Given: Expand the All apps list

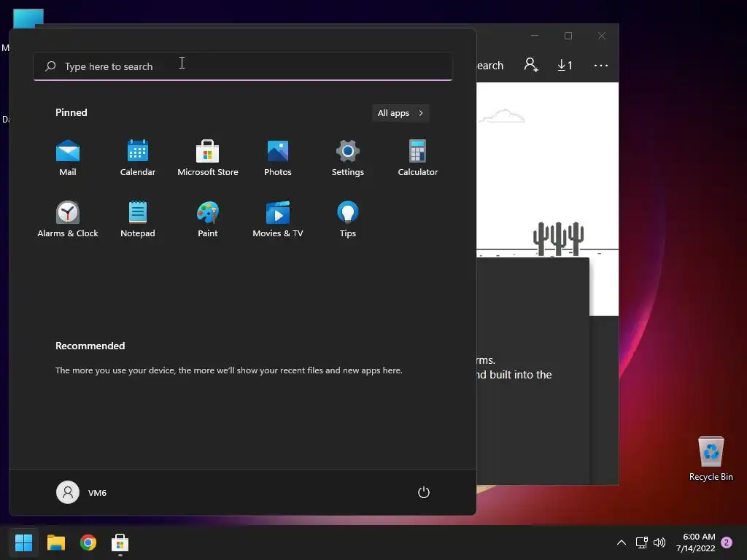Looking at the screenshot, I should click(400, 113).
